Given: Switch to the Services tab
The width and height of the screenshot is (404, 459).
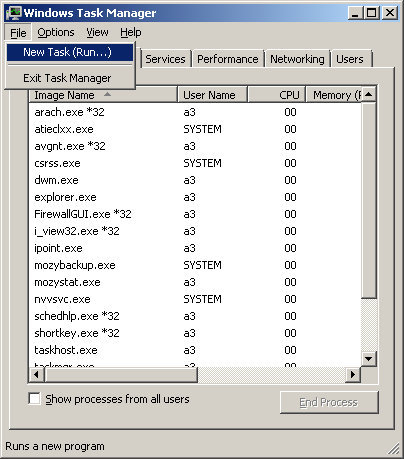Looking at the screenshot, I should [x=165, y=59].
